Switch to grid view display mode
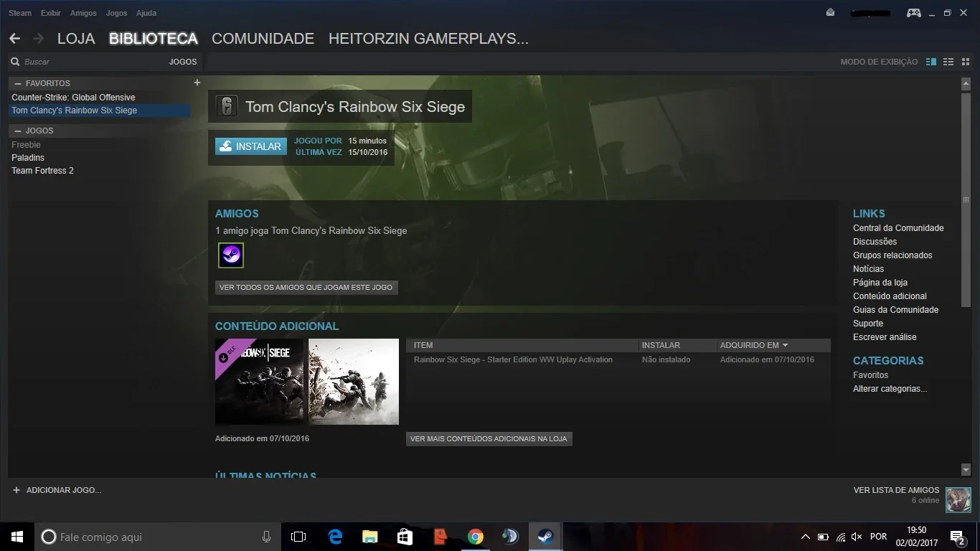The width and height of the screenshot is (980, 551). [x=965, y=62]
